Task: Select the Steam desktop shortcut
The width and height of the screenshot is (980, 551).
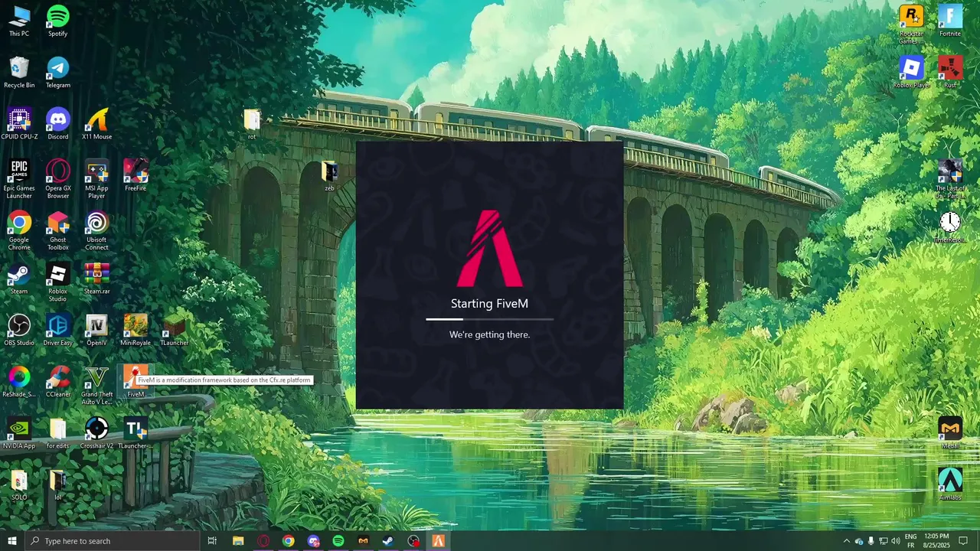Action: (x=19, y=279)
